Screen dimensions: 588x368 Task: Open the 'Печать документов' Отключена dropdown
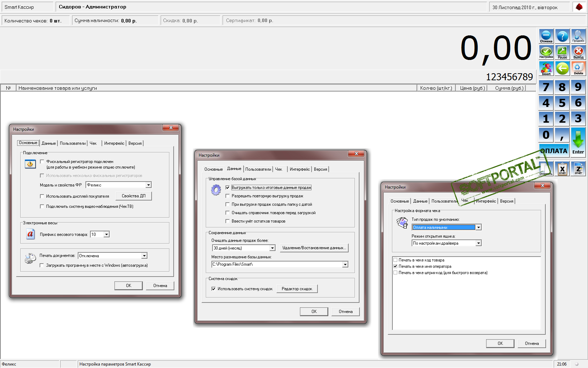click(x=144, y=256)
